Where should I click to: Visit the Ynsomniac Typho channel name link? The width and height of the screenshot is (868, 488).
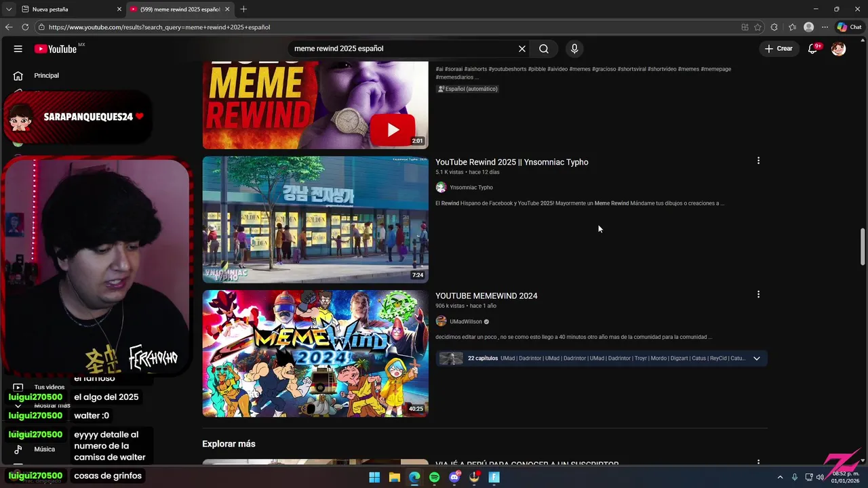[x=471, y=187]
